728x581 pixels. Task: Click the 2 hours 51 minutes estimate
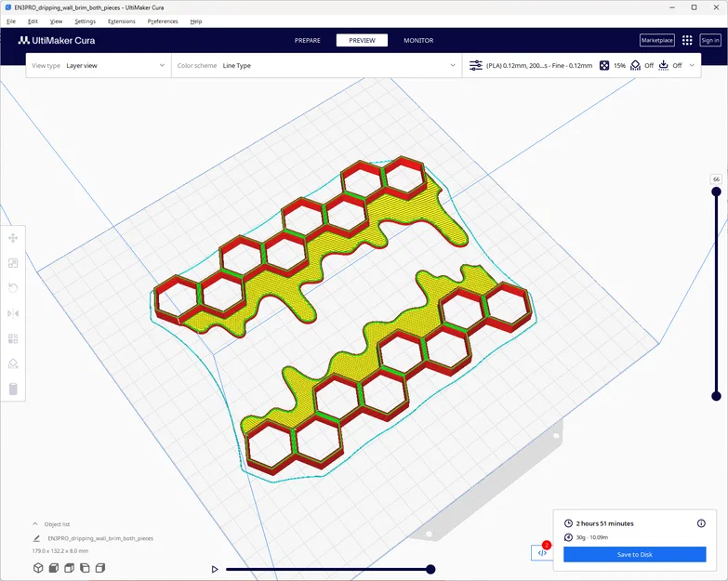[604, 523]
